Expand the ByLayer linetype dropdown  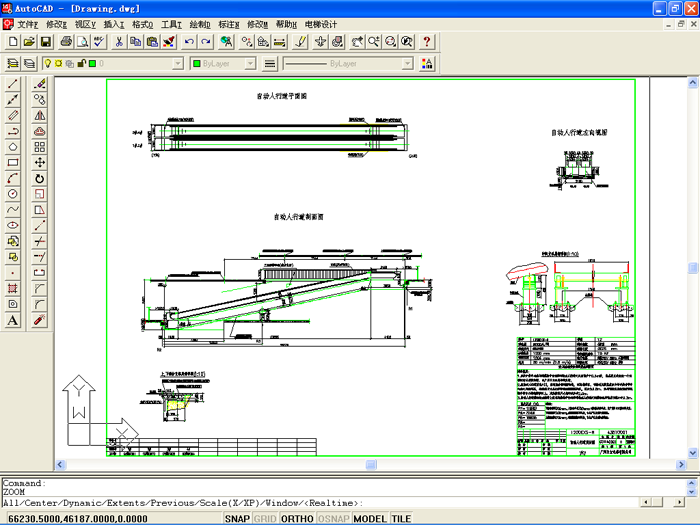tap(407, 64)
